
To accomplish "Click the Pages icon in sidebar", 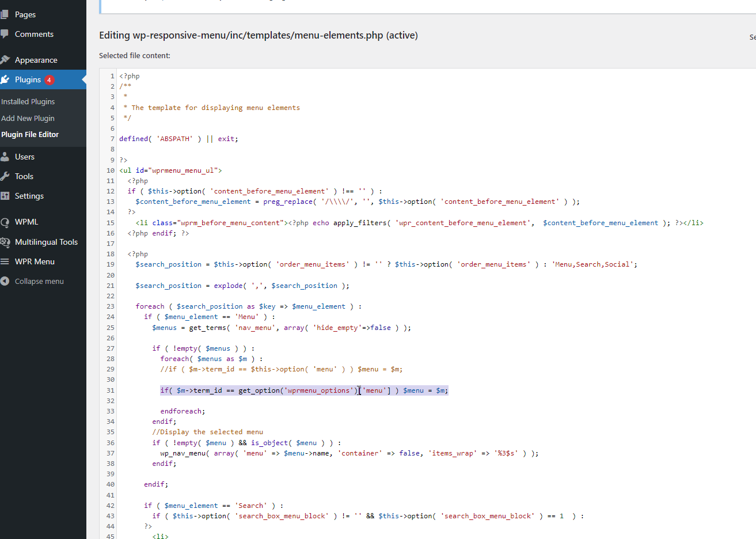I will coord(5,14).
